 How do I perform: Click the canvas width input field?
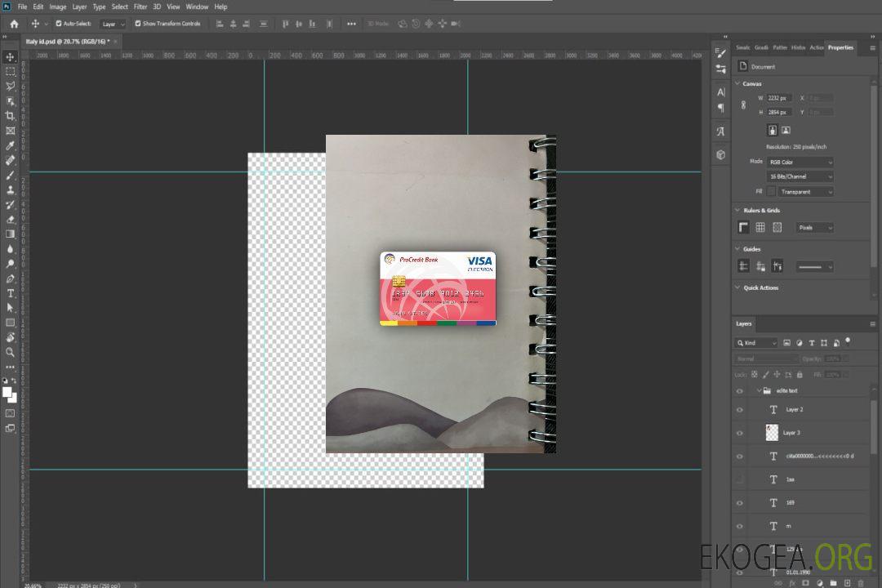[778, 98]
